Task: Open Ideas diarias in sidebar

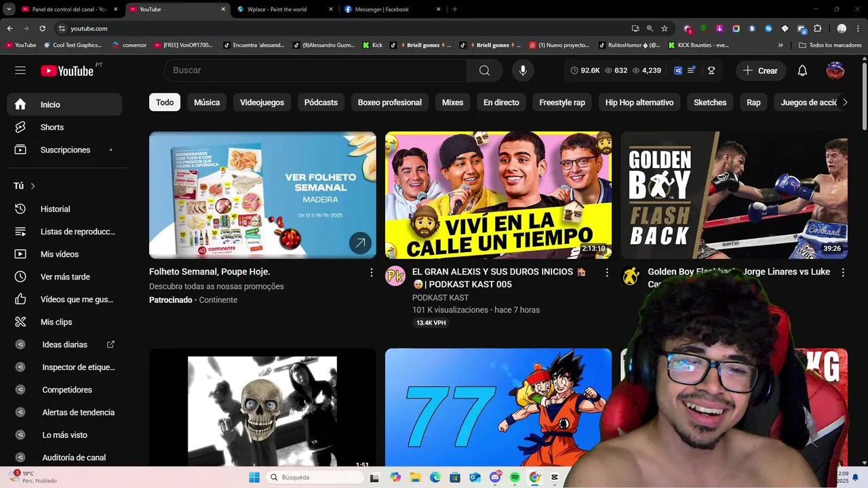Action: (64, 344)
